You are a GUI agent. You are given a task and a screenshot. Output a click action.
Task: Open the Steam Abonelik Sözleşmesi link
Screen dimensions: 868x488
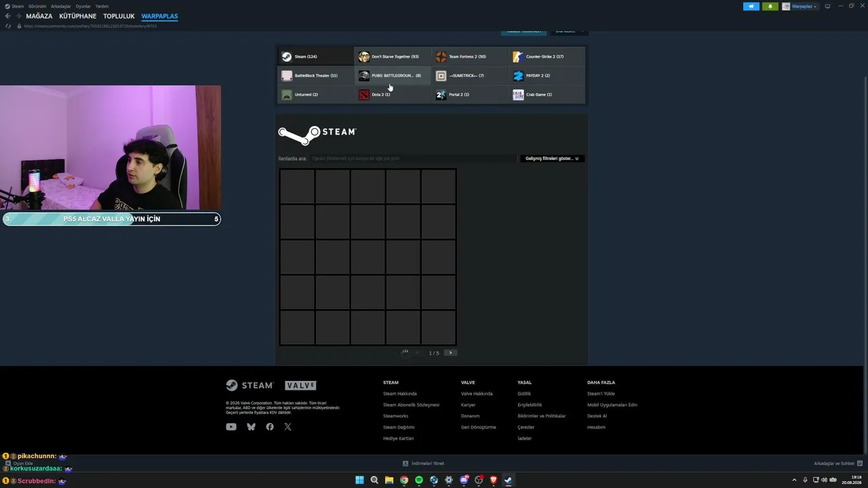click(411, 405)
